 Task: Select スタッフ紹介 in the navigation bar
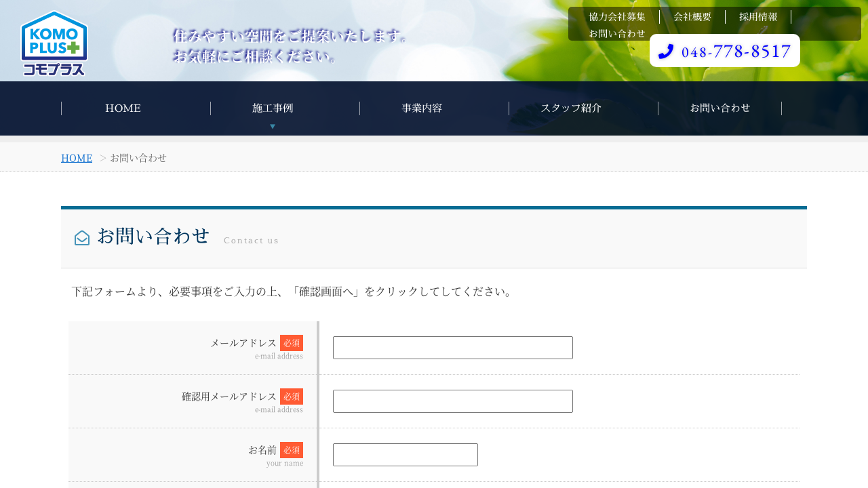[x=571, y=108]
